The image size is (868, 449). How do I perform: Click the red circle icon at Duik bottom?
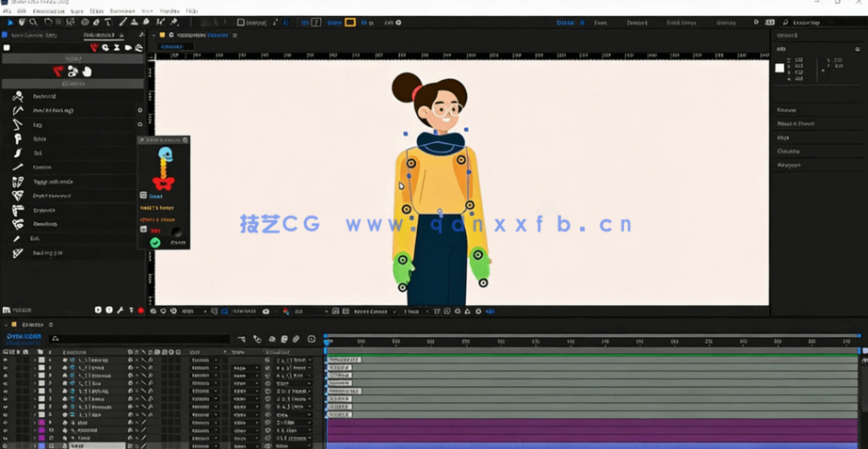pos(140,311)
